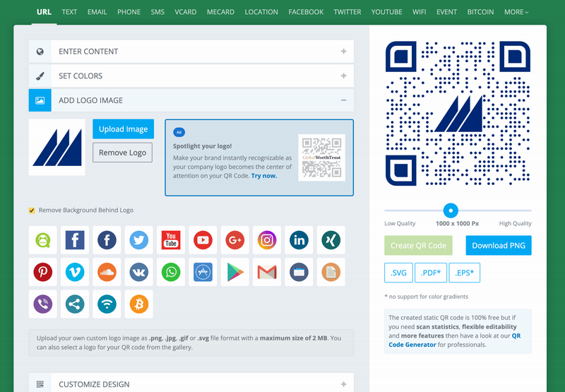Open the vCard tab
This screenshot has width=565, height=392.
point(186,12)
